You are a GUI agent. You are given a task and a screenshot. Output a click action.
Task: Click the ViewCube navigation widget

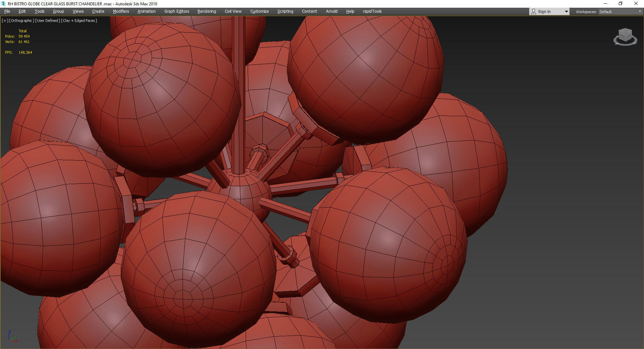pyautogui.click(x=625, y=37)
